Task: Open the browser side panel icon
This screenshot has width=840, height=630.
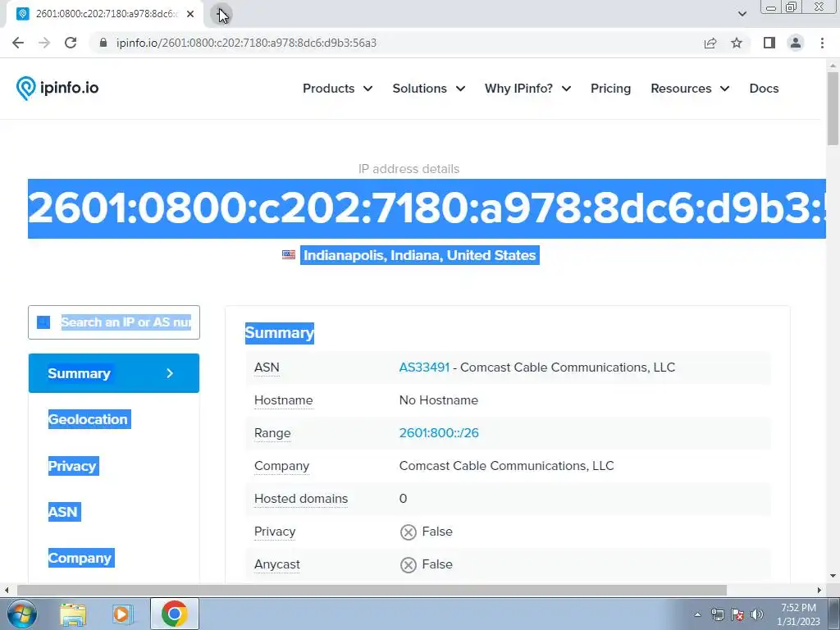Action: pos(769,43)
